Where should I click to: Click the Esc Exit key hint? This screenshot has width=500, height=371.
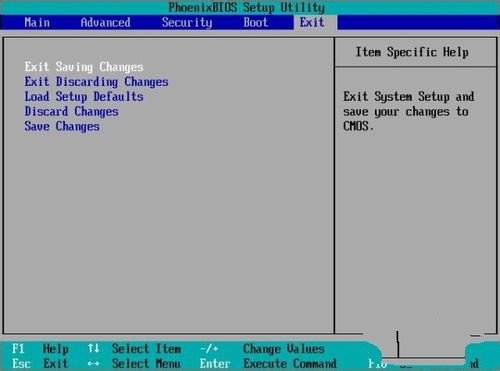(x=40, y=363)
